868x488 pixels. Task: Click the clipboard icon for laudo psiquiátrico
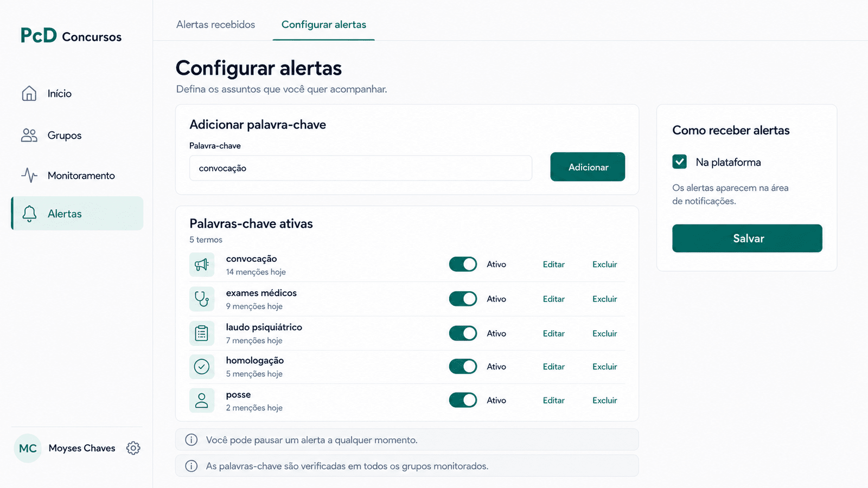click(x=202, y=333)
